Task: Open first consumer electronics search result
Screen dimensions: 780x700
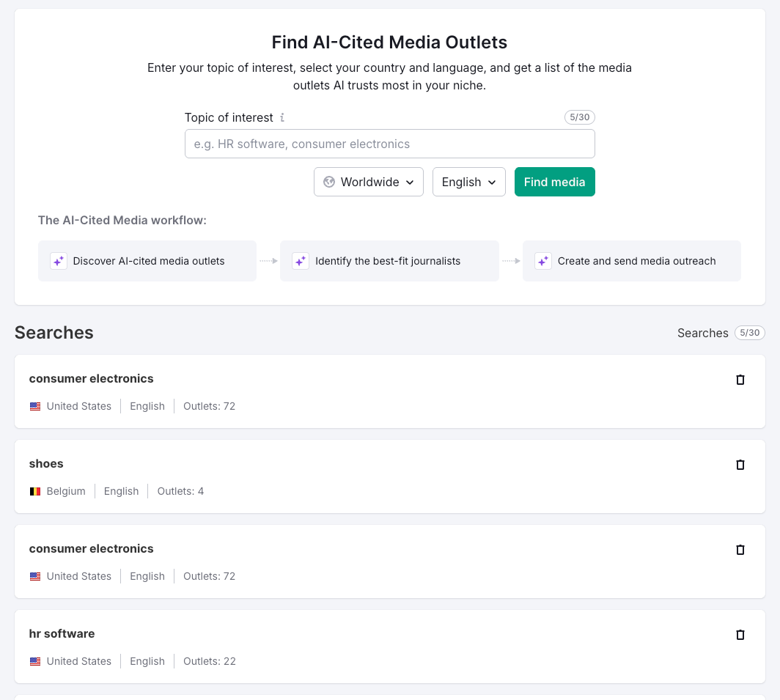Action: click(x=91, y=379)
